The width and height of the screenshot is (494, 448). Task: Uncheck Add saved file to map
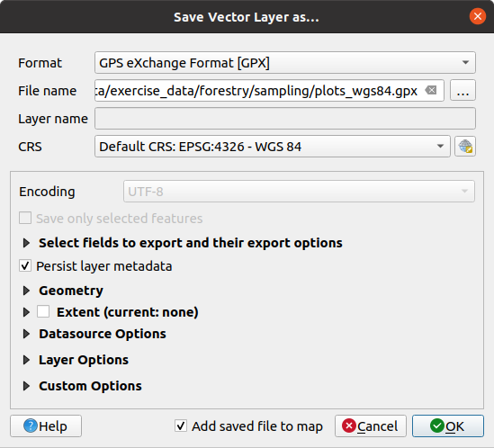click(181, 426)
